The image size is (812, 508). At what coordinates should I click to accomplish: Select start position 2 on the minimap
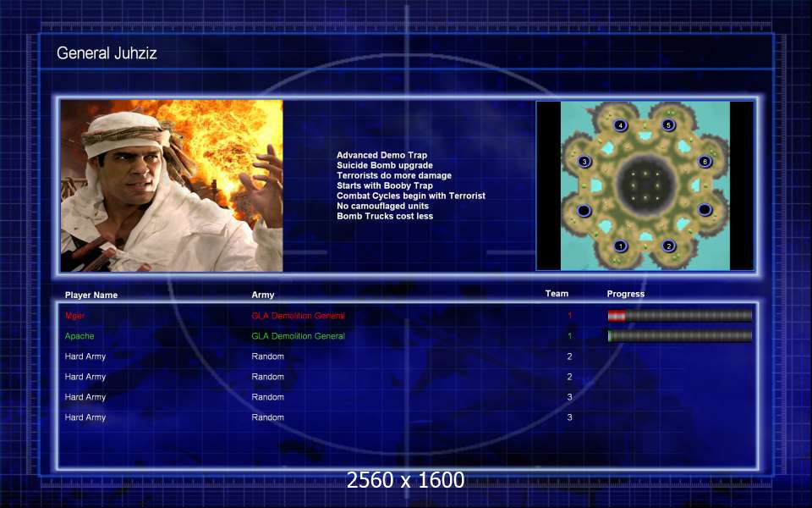(668, 246)
